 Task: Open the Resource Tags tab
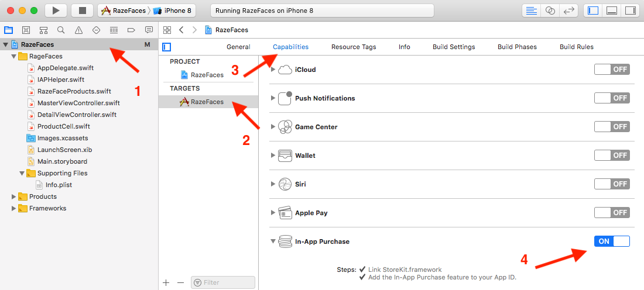coord(354,47)
